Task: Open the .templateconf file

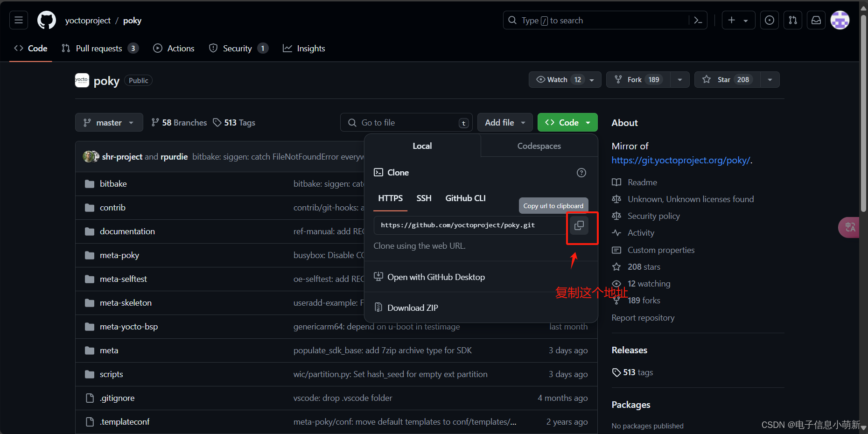Action: click(125, 422)
